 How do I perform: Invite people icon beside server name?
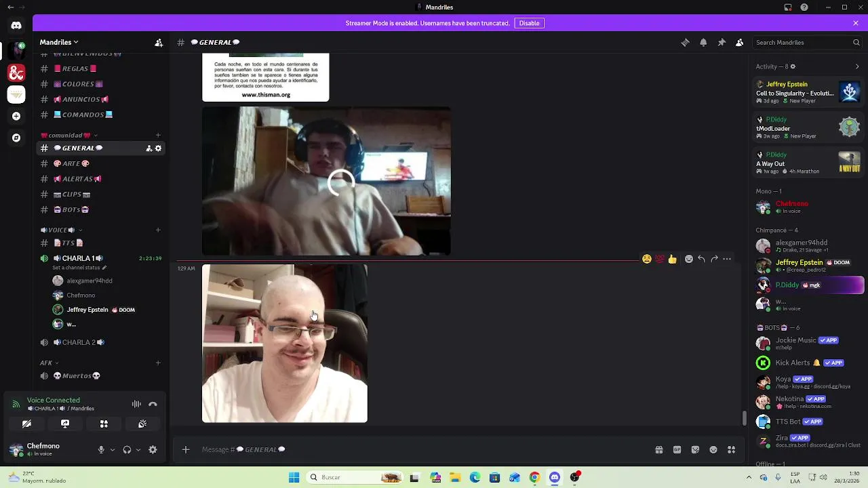click(159, 42)
